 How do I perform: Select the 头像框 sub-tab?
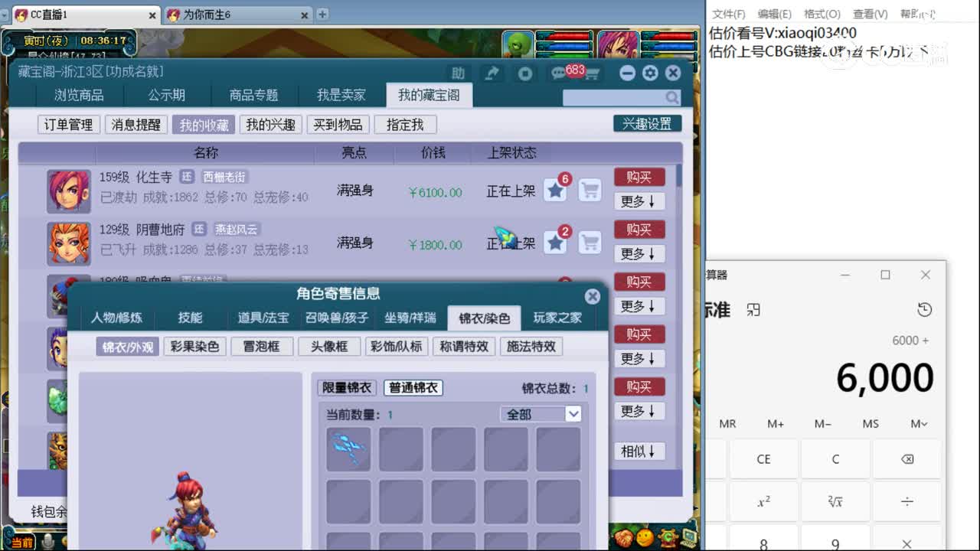click(328, 347)
